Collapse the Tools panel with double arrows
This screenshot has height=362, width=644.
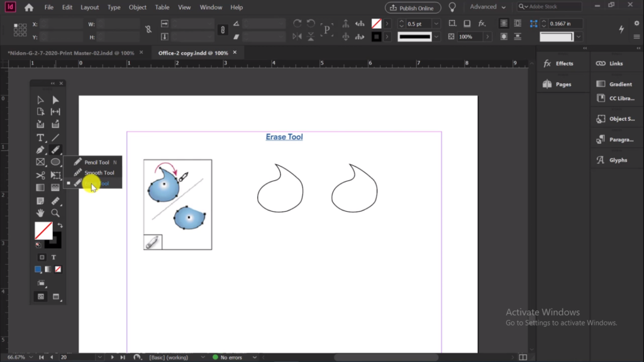coord(53,84)
